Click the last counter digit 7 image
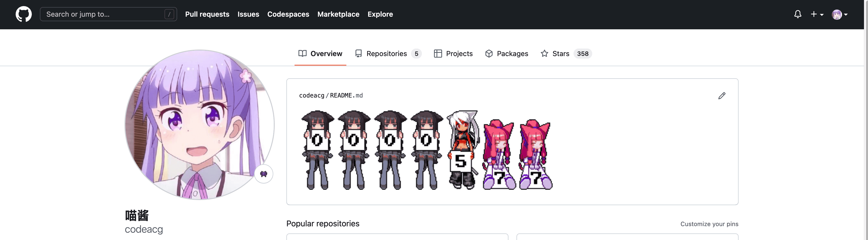Viewport: 868px width, 240px height. tap(535, 154)
